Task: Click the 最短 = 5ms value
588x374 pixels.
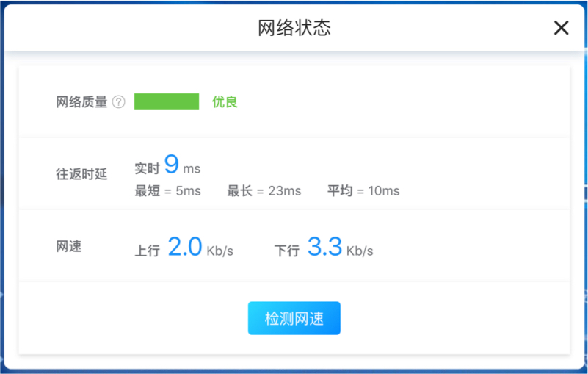Action: click(x=167, y=191)
